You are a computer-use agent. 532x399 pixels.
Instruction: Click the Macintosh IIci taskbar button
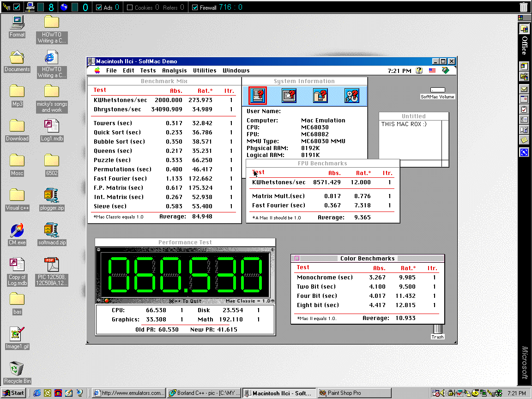point(279,393)
